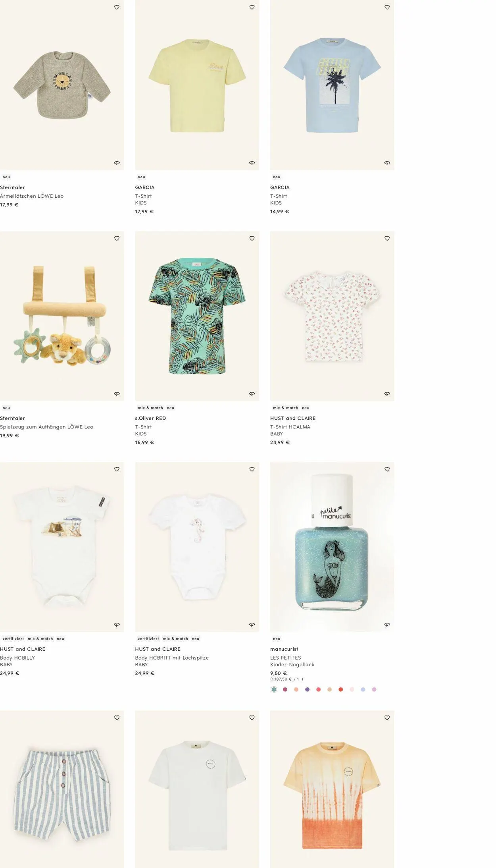Click heart icon on yellow GARCIA T-Shirt

pyautogui.click(x=252, y=7)
